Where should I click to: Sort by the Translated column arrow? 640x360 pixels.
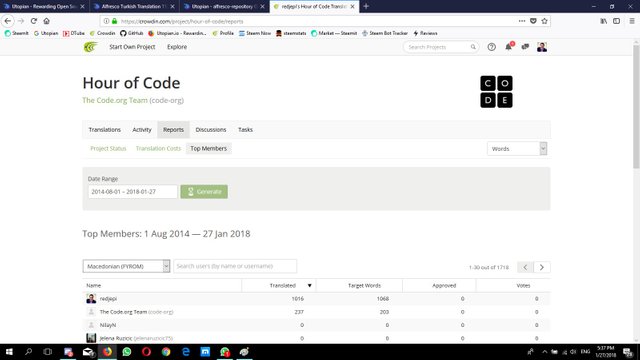(x=309, y=285)
